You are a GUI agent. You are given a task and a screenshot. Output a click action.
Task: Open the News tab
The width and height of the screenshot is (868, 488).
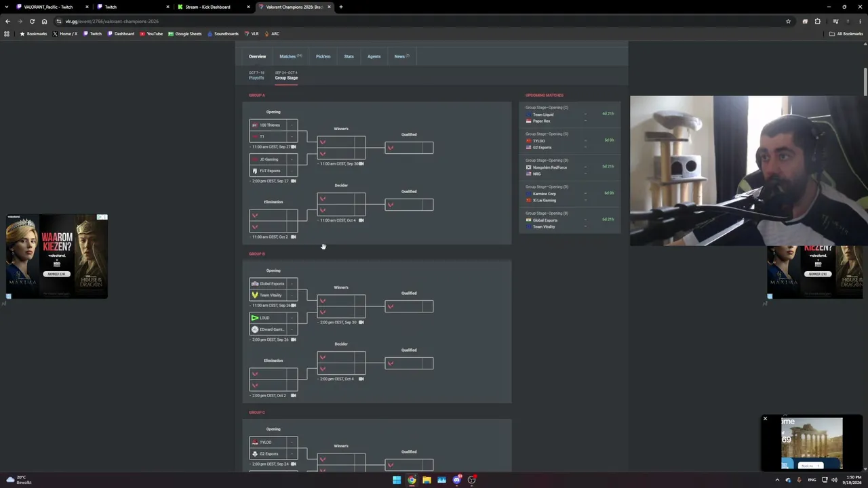(401, 56)
